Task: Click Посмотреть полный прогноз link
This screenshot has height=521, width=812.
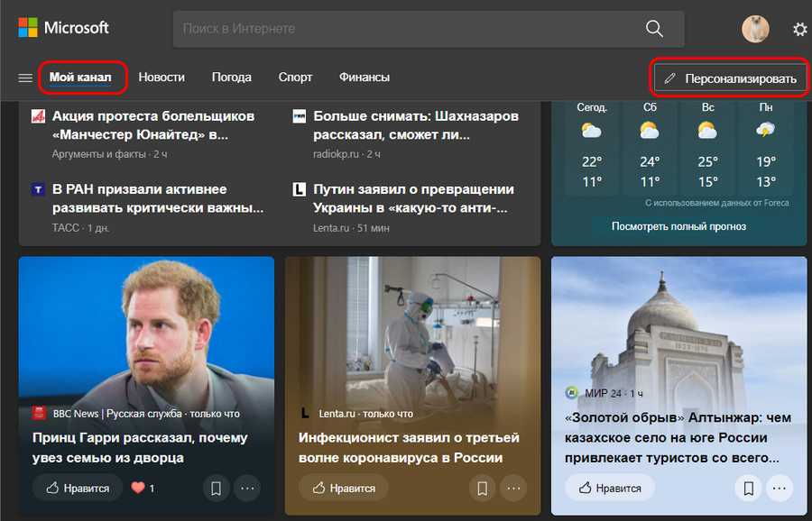Action: point(678,226)
